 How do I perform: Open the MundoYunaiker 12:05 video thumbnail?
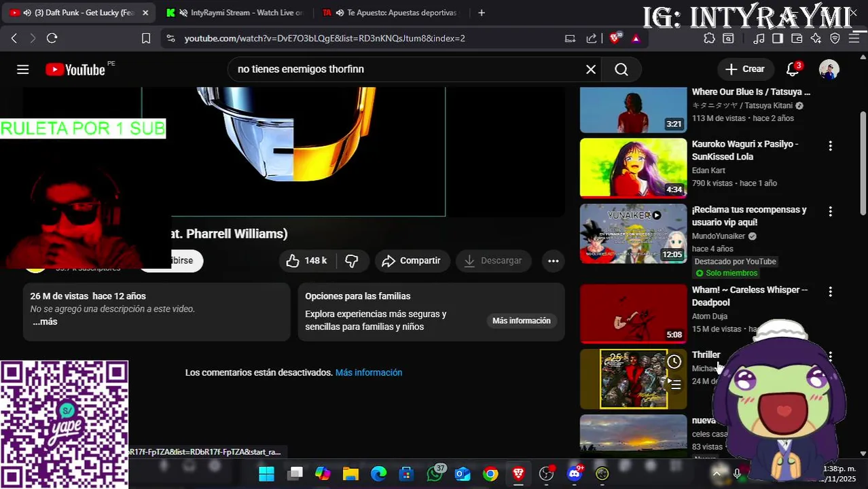pyautogui.click(x=633, y=234)
